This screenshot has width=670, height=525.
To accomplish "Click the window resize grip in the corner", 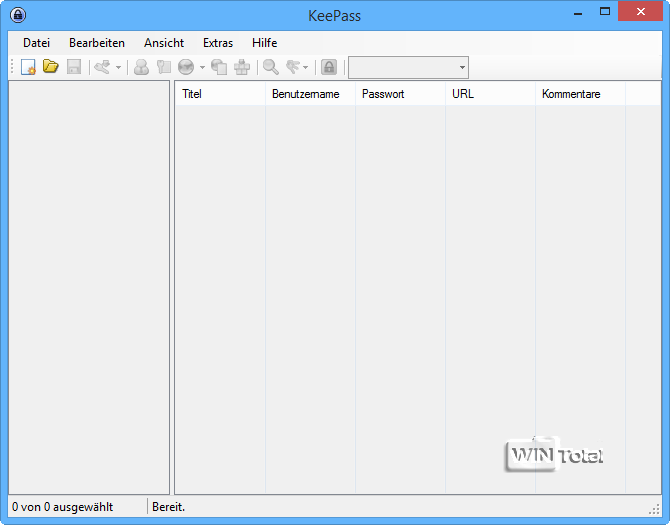I will tap(654, 509).
